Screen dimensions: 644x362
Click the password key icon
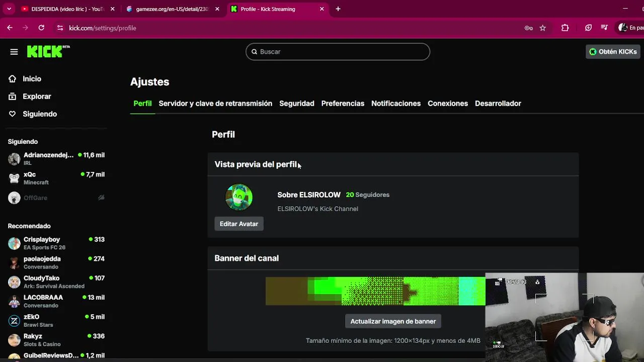[528, 28]
